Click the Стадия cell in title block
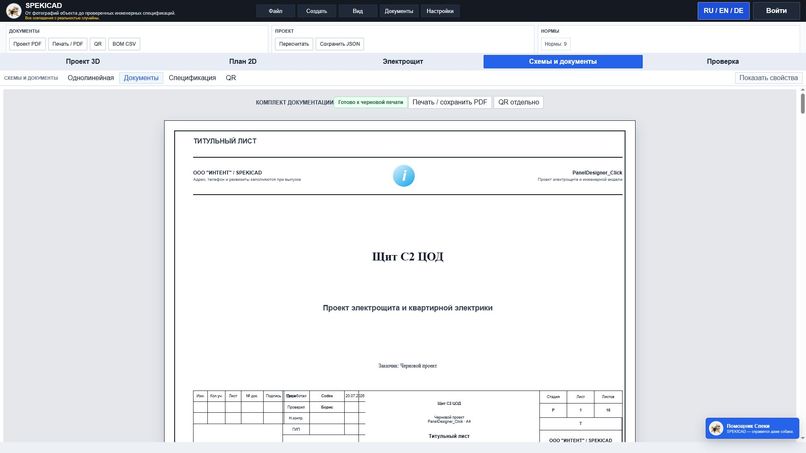This screenshot has height=453, width=806. pos(553,396)
